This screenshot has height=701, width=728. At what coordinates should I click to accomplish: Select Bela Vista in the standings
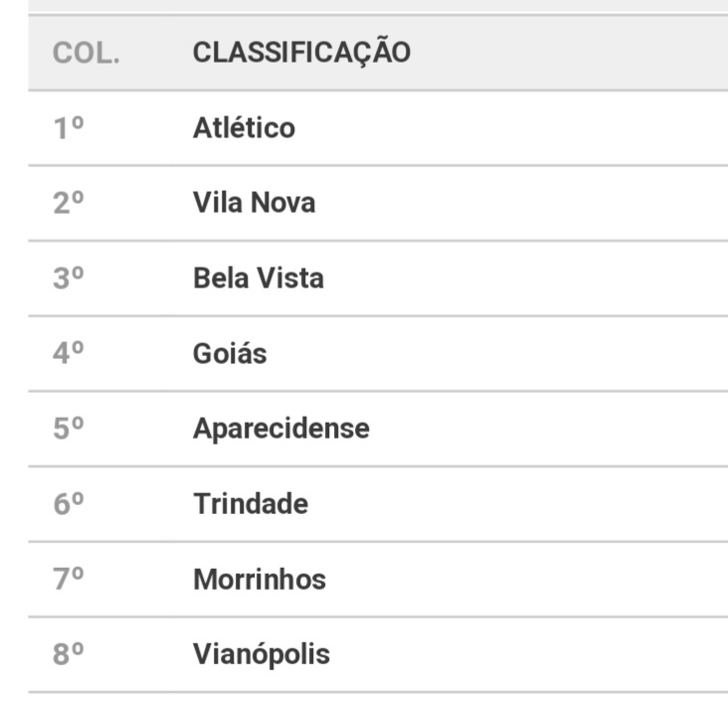[259, 278]
